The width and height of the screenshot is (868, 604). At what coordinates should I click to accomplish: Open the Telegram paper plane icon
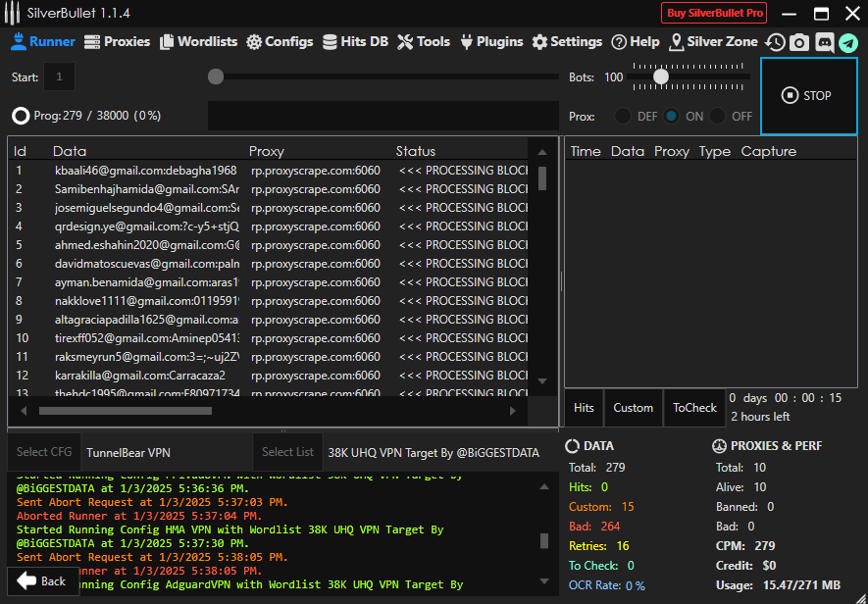(x=847, y=42)
